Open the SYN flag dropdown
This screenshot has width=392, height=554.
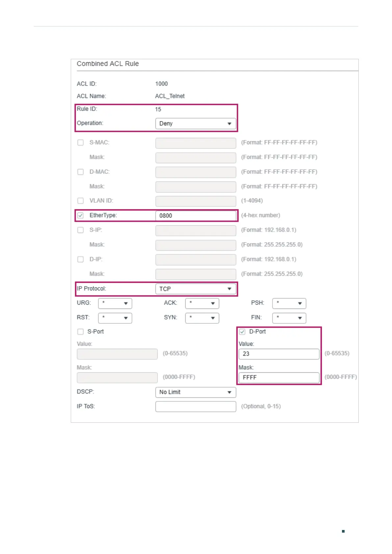pos(202,318)
